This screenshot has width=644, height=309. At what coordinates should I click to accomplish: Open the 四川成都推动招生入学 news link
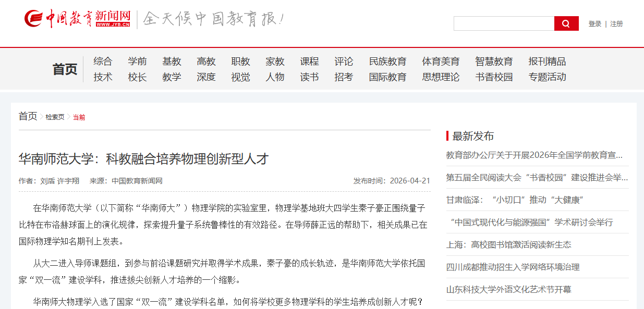[x=513, y=267]
